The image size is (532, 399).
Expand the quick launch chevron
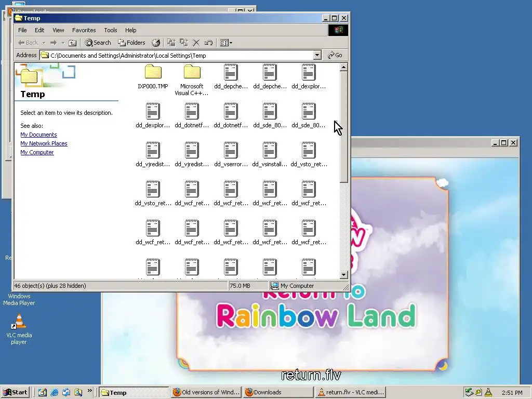[x=89, y=391]
